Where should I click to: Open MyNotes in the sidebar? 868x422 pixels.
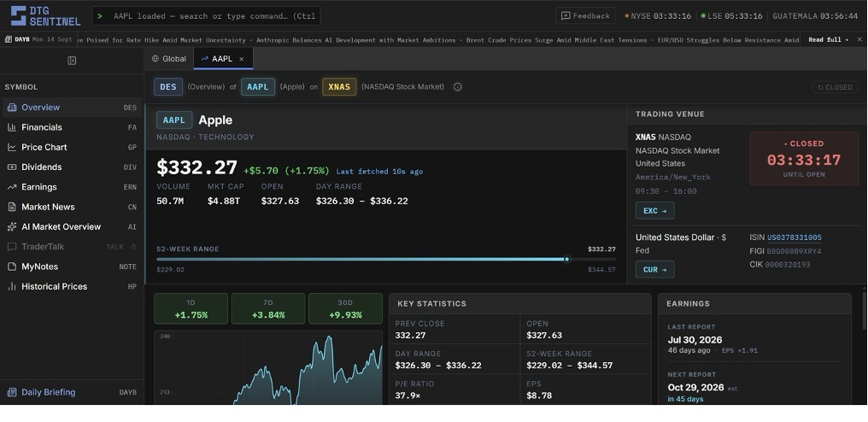click(x=72, y=267)
